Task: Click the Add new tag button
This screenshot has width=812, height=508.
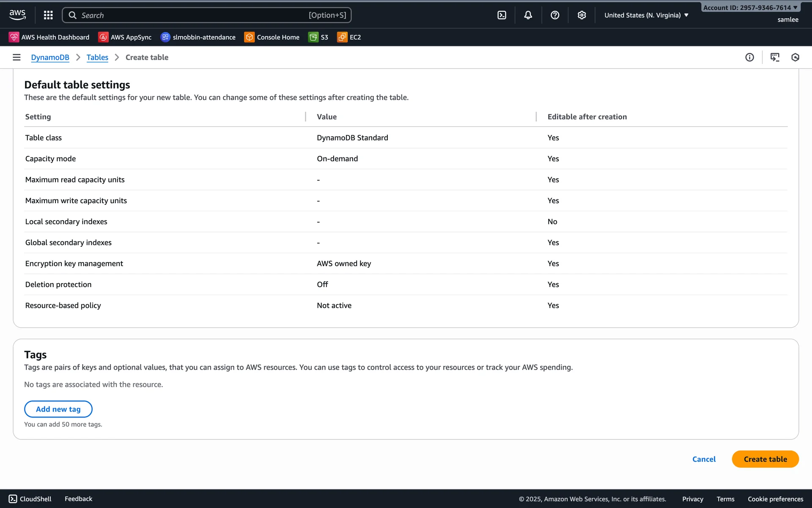Action: (x=58, y=409)
